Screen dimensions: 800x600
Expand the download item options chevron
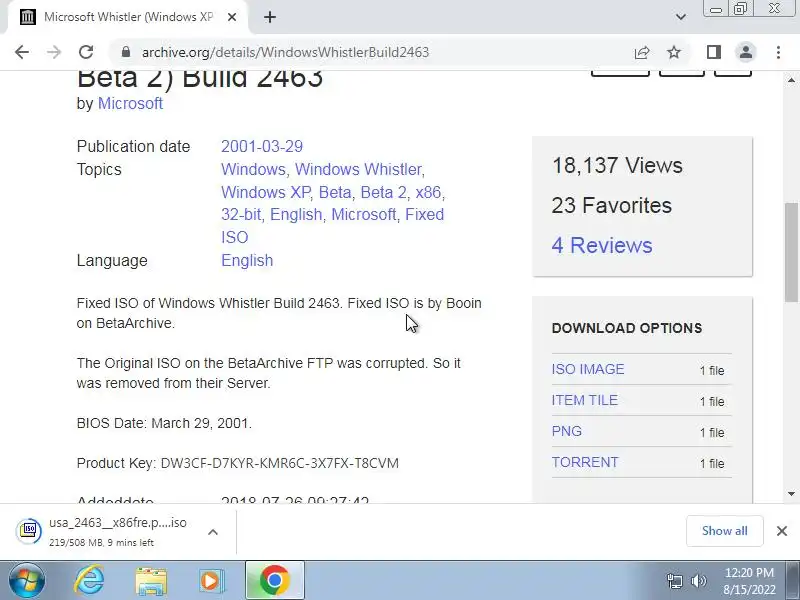(213, 532)
